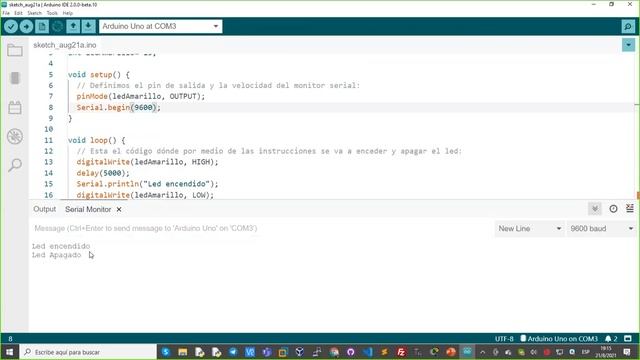Open the Sketch menu
Screen dimensions: 640x360
click(34, 13)
